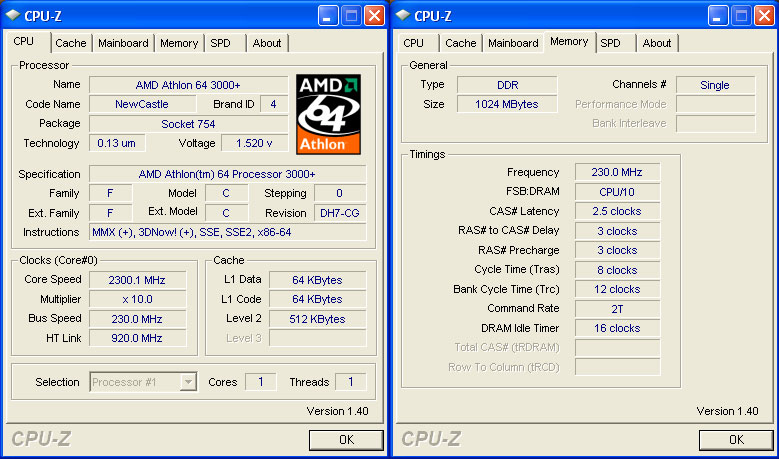Minimize the left CPU-Z window
Image resolution: width=779 pixels, height=459 pixels.
328,16
